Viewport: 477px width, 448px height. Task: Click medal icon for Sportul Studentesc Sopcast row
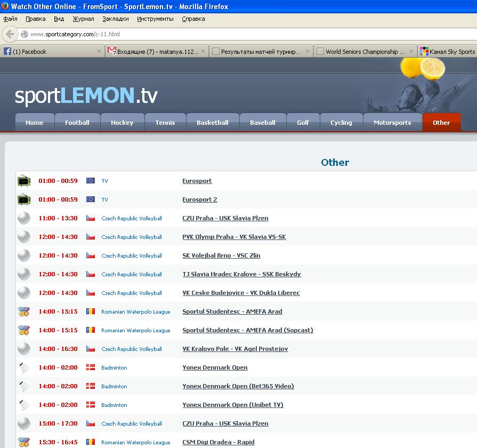(x=24, y=330)
